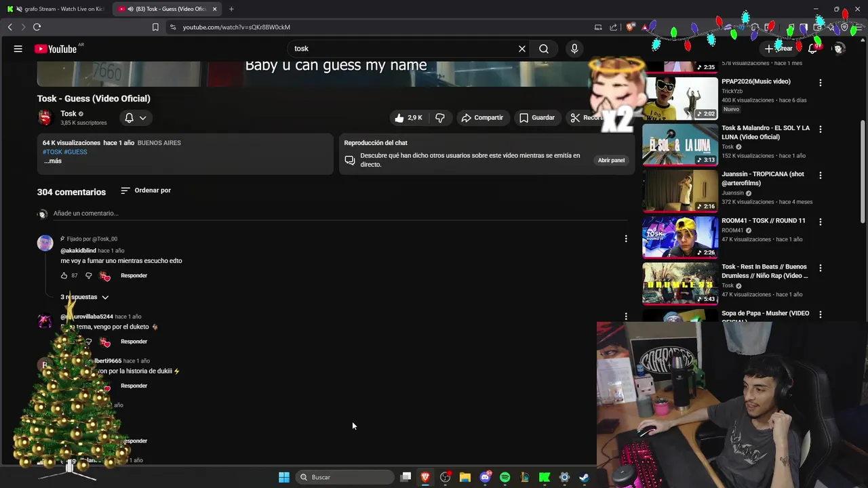The width and height of the screenshot is (868, 488).
Task: Open options menu for ROOM41 TOSK ROUND 11
Action: click(821, 222)
